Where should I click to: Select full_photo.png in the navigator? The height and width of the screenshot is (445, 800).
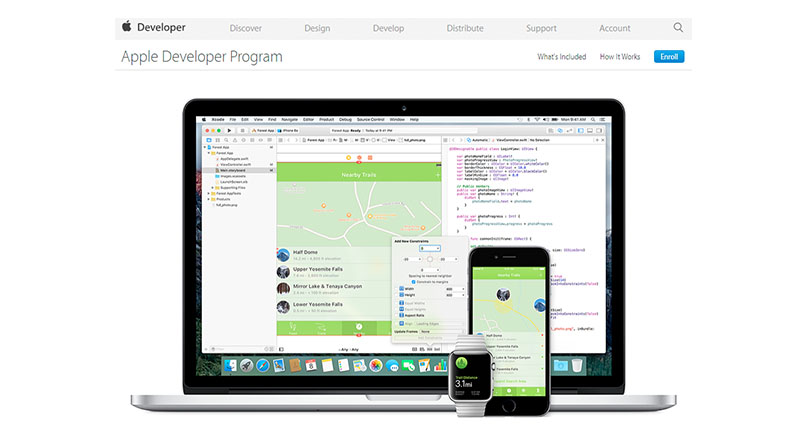click(x=227, y=205)
